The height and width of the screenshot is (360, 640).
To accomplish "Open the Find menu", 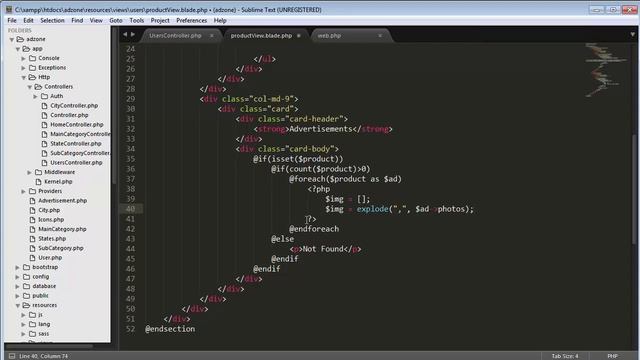I will coord(77,20).
